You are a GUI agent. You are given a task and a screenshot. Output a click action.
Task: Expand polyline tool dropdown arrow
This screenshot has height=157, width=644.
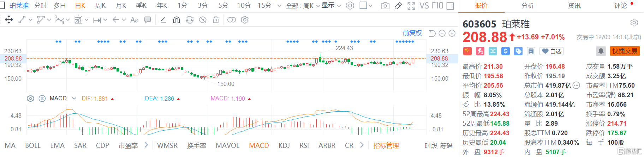point(49,20)
